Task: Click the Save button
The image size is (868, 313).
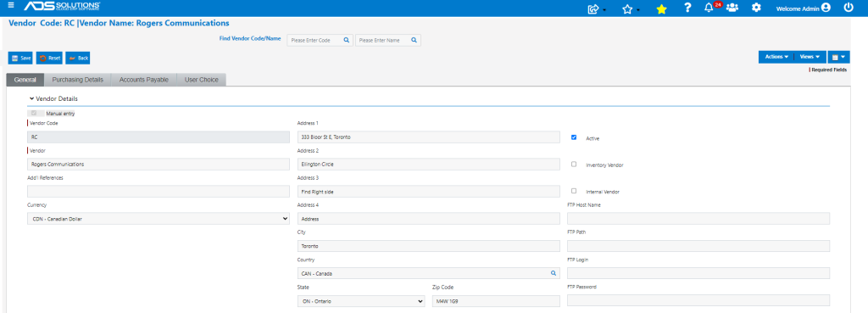Action: pos(21,58)
